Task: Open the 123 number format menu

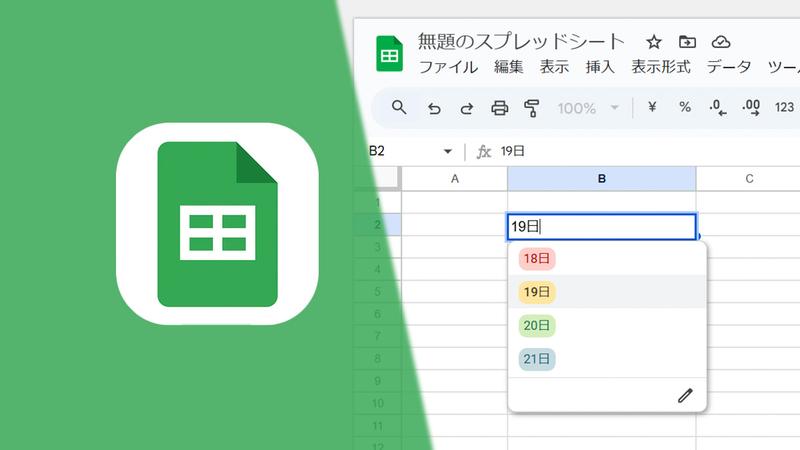Action: (784, 107)
